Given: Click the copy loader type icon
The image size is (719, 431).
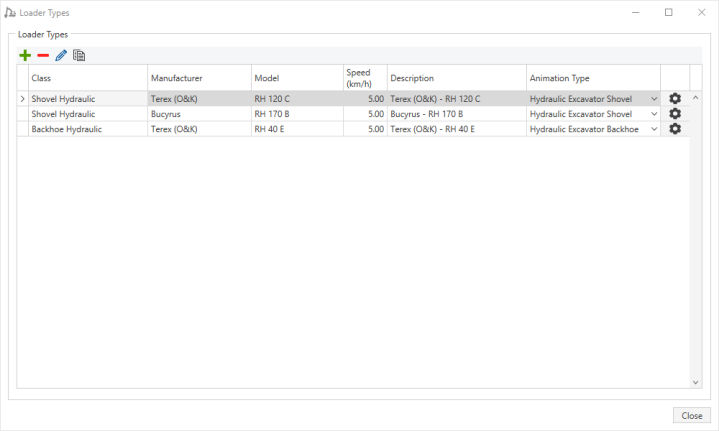Looking at the screenshot, I should point(79,55).
